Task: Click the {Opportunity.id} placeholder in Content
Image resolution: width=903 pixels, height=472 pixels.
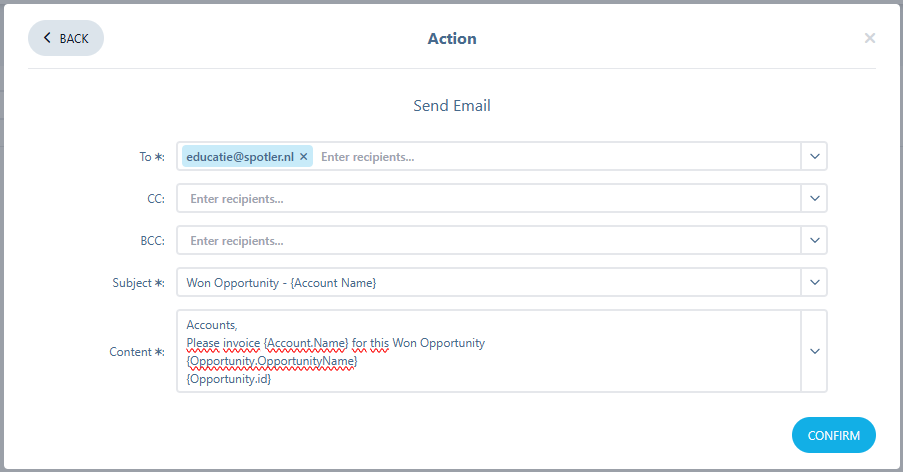Action: [229, 379]
